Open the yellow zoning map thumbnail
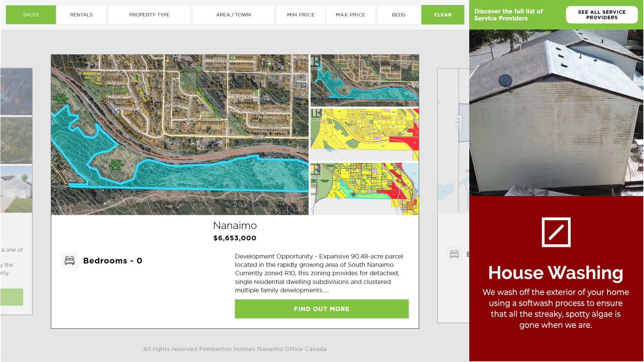This screenshot has height=362, width=644. (x=365, y=134)
